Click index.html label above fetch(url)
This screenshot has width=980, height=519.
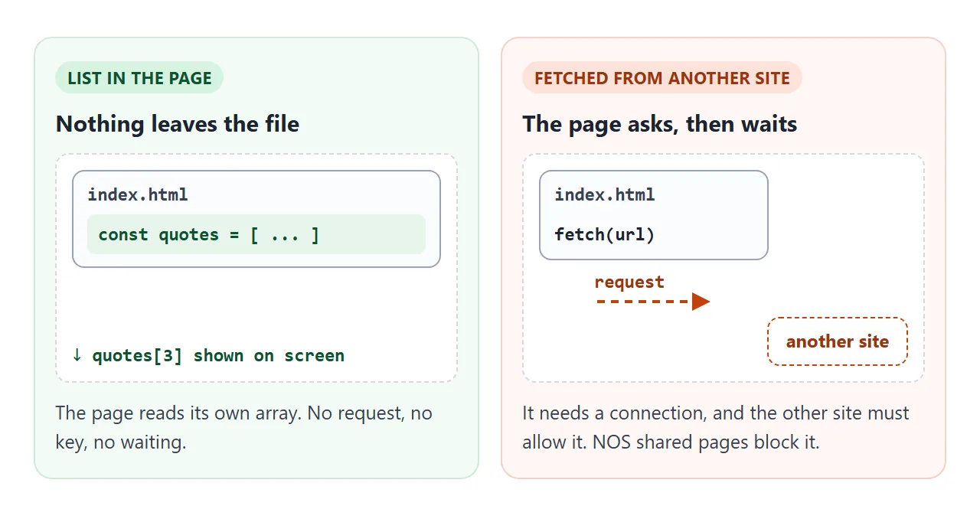605,194
